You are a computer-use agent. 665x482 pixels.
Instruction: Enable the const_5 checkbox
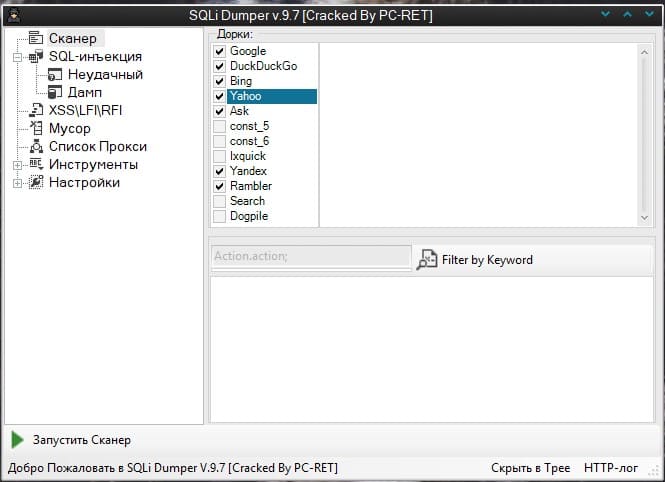coord(219,126)
